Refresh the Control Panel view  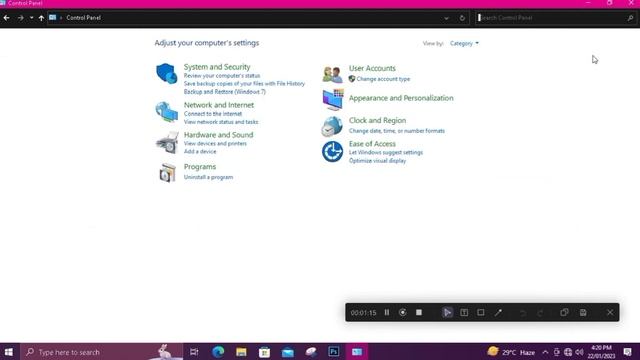tap(462, 18)
